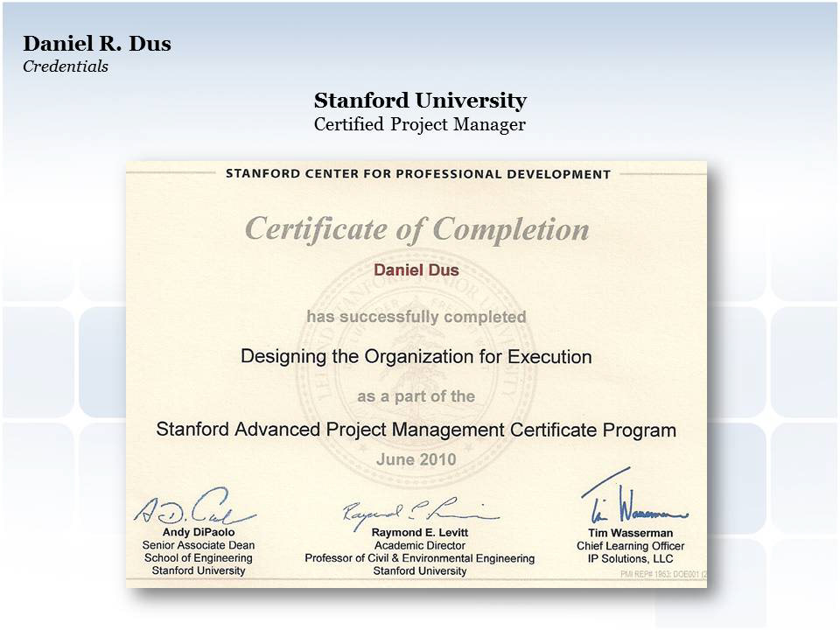Click the bold "Stanford University" slide title
The height and width of the screenshot is (630, 840).
pyautogui.click(x=420, y=100)
